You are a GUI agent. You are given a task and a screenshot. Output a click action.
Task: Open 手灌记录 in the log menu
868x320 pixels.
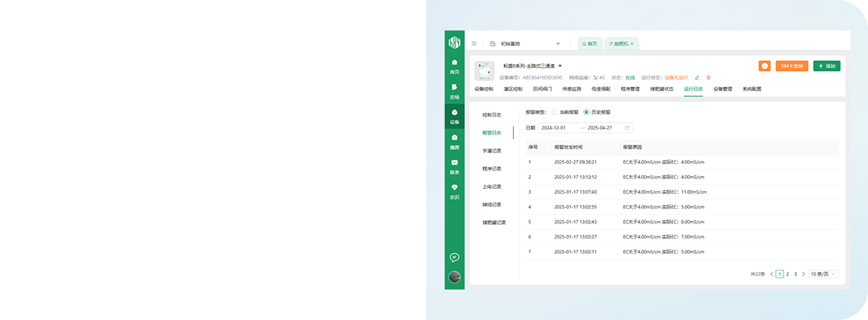coord(492,151)
